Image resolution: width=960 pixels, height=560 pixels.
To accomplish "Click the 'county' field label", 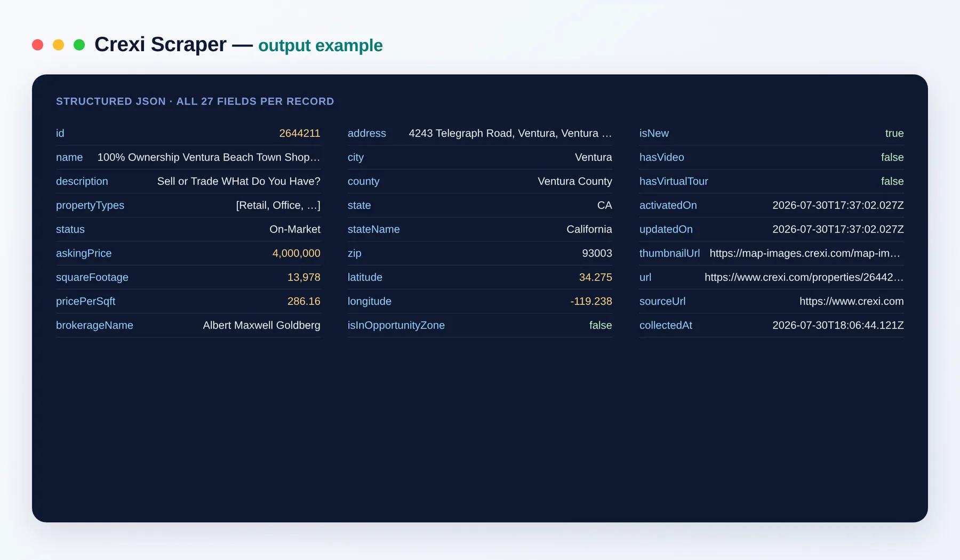I will click(x=363, y=181).
